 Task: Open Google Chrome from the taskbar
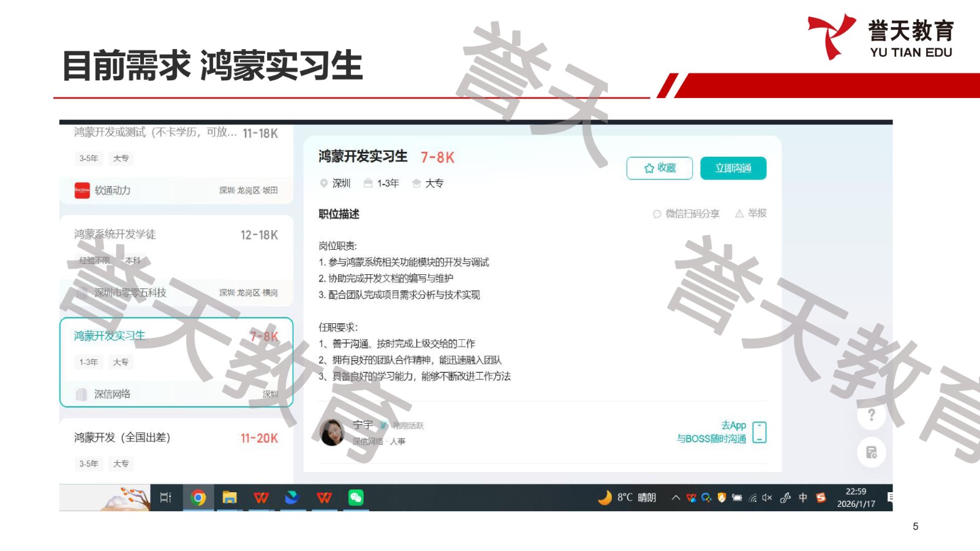[x=198, y=498]
